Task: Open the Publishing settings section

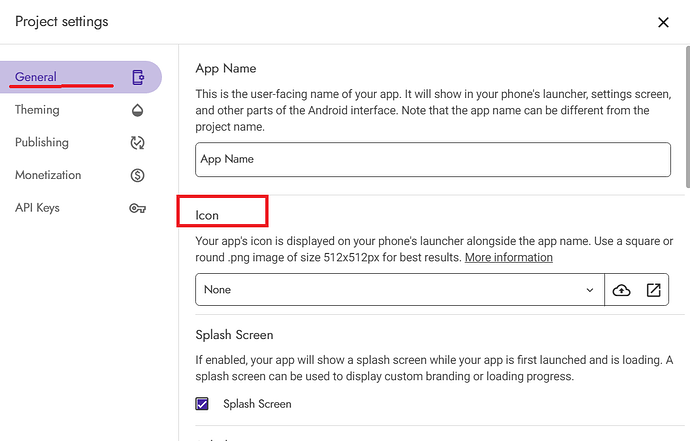Action: click(x=42, y=143)
